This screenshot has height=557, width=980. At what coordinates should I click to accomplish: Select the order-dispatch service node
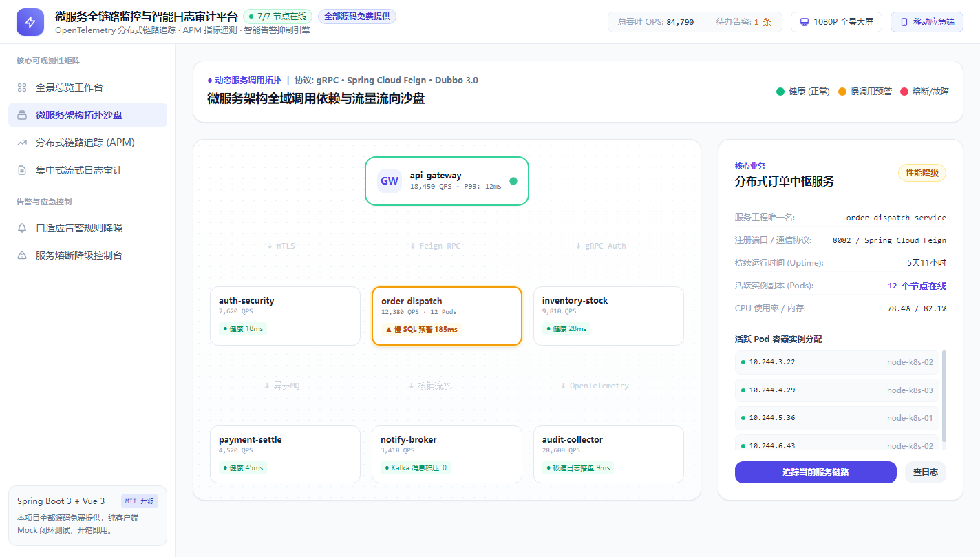(447, 316)
